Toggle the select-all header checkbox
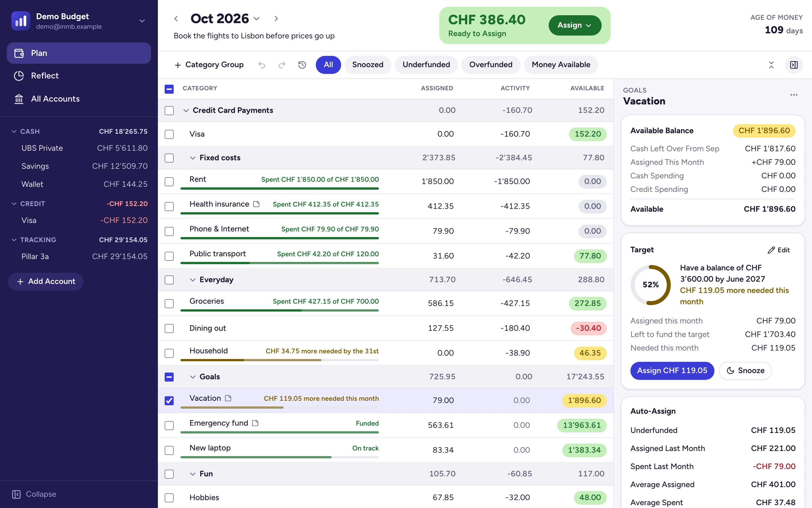This screenshot has height=508, width=812. [169, 89]
